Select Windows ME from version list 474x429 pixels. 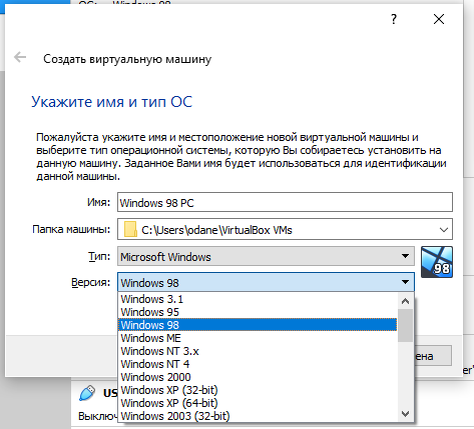tap(257, 338)
